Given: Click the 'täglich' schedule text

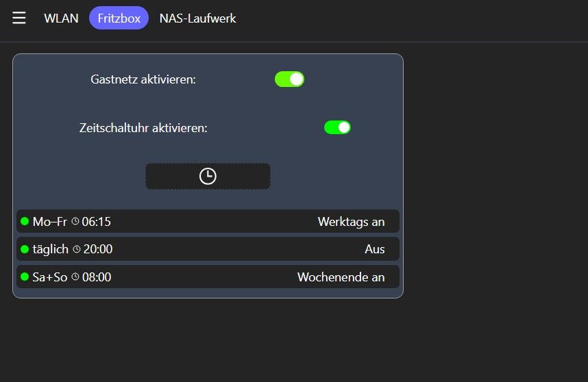Looking at the screenshot, I should pyautogui.click(x=51, y=249).
